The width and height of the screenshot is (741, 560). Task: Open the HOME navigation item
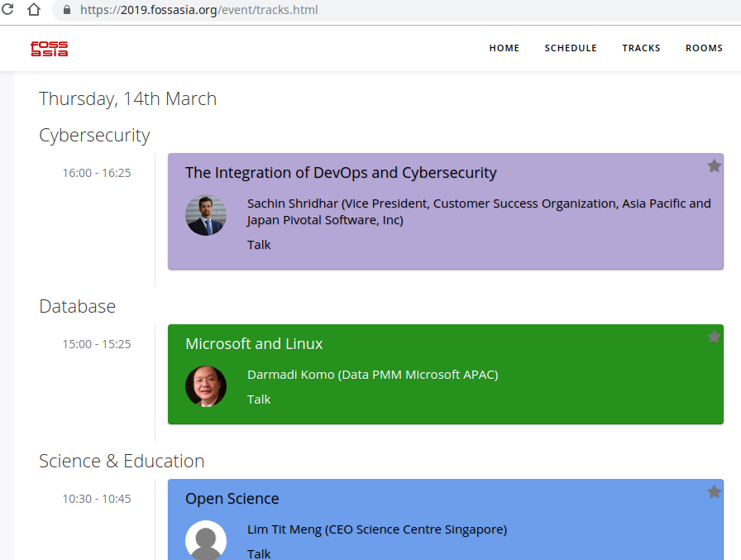504,48
